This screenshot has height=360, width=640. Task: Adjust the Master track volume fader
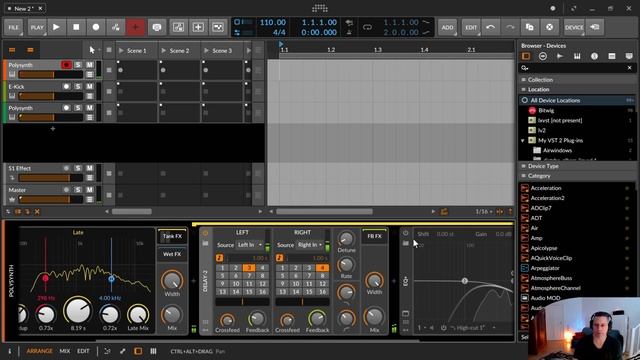tap(51, 199)
